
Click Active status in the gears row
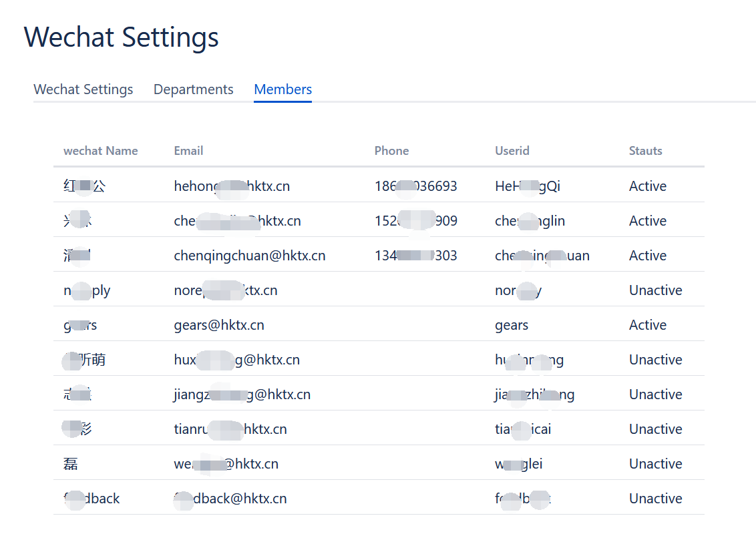tap(647, 325)
